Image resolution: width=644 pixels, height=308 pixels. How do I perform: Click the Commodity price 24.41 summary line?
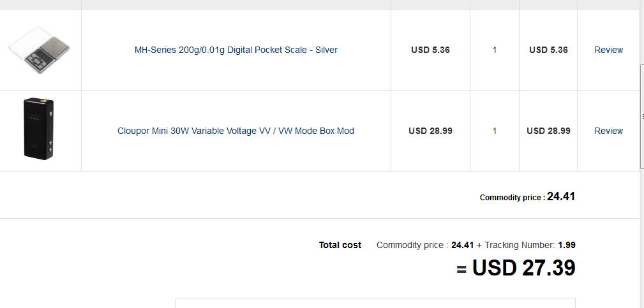527,197
